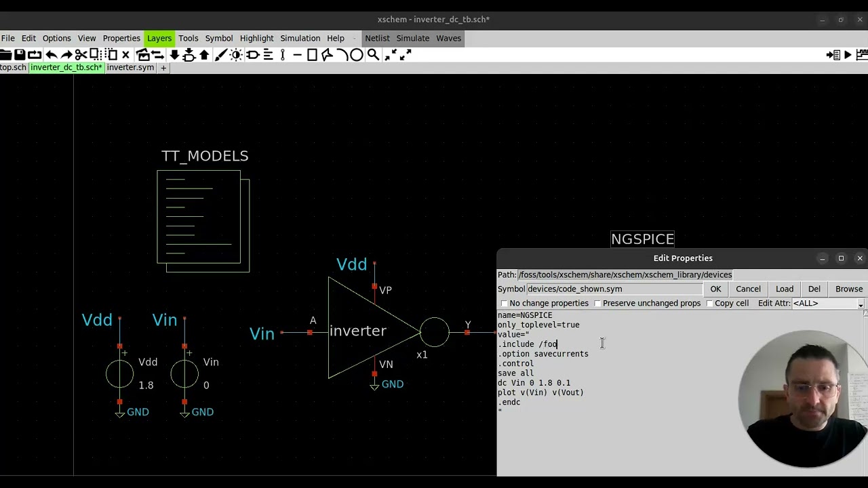Click the Cut scissors icon

(x=81, y=55)
